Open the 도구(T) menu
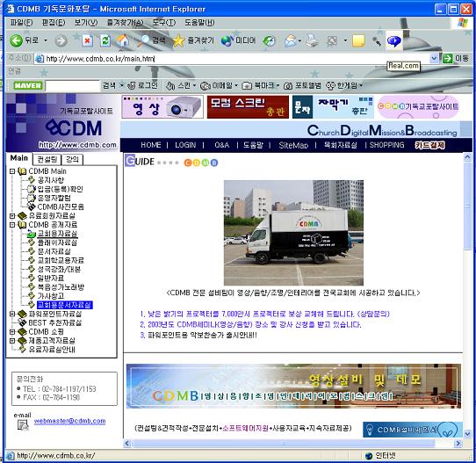The image size is (476, 463). point(164,23)
